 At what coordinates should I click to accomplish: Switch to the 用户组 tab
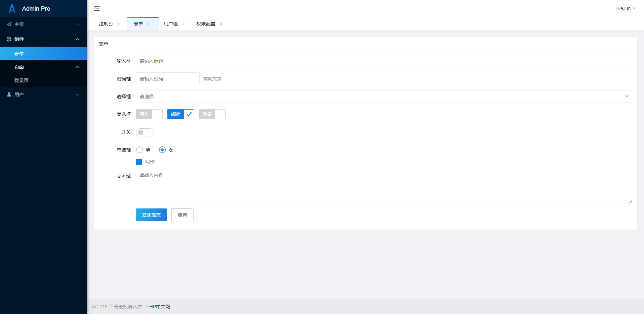click(x=171, y=24)
